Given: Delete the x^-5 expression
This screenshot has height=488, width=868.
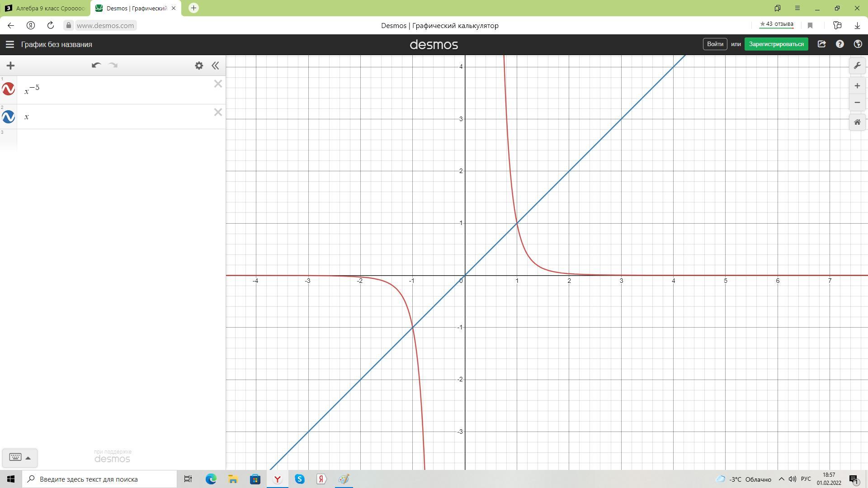Looking at the screenshot, I should tap(218, 84).
